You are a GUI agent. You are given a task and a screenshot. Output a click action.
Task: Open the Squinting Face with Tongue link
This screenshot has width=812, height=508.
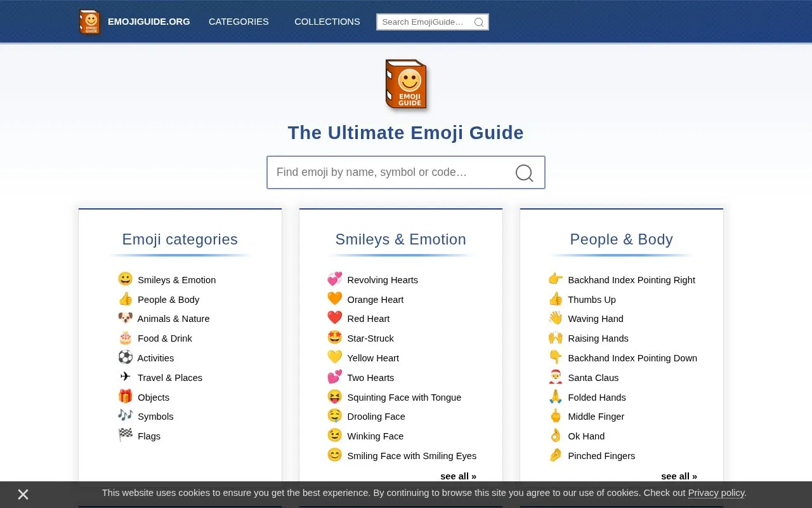(404, 398)
